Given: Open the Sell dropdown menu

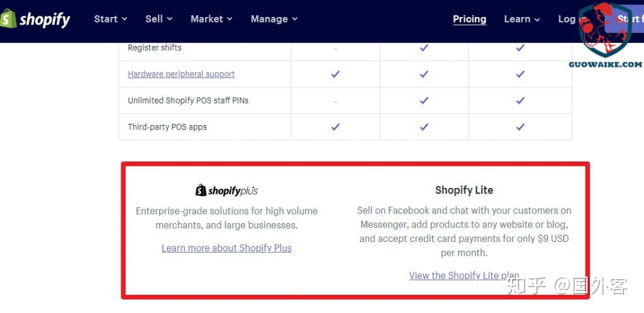Looking at the screenshot, I should (x=158, y=19).
